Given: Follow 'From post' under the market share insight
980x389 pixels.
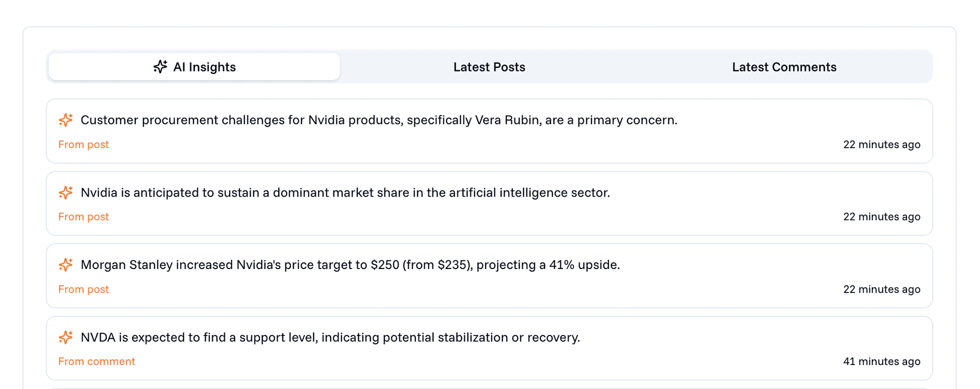Looking at the screenshot, I should pos(83,216).
